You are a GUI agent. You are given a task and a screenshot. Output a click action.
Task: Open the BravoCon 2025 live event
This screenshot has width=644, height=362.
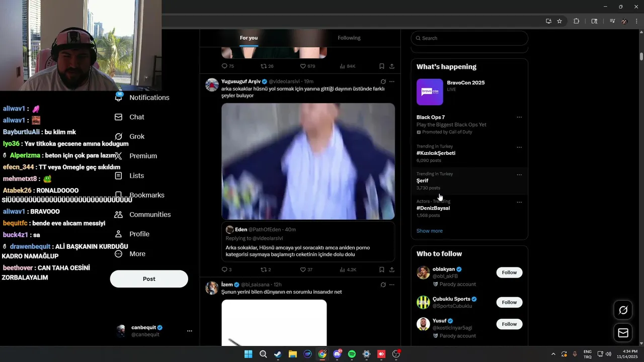(469, 92)
